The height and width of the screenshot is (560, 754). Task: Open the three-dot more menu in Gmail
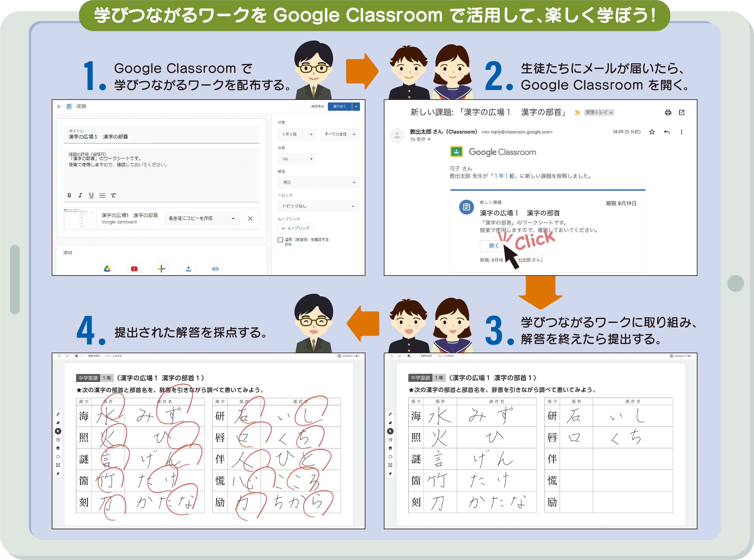point(681,132)
